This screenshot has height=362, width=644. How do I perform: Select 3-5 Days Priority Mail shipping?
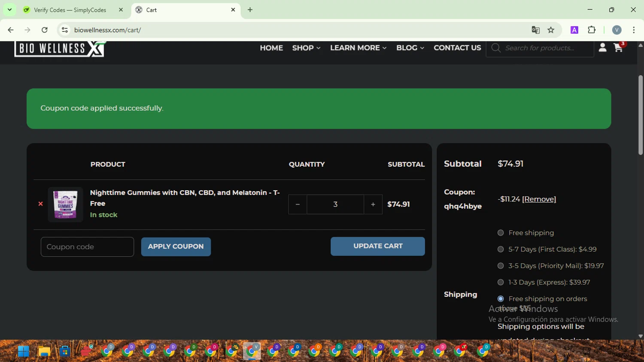click(x=501, y=266)
